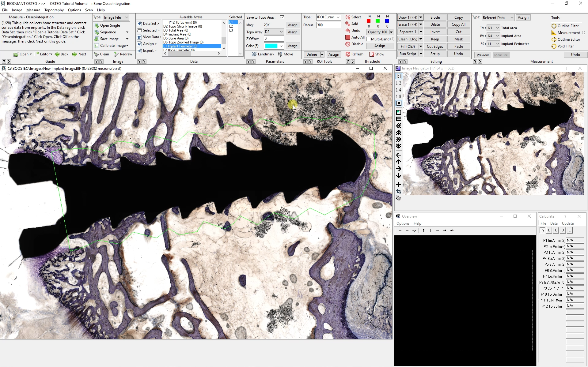Click the Refresh threshold icon
This screenshot has height=367, width=588.
click(348, 54)
